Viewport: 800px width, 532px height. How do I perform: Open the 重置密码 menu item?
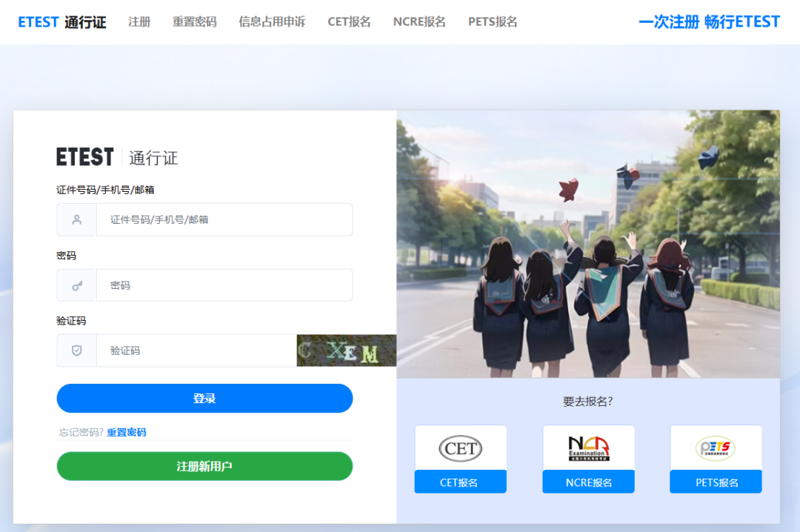coord(194,22)
